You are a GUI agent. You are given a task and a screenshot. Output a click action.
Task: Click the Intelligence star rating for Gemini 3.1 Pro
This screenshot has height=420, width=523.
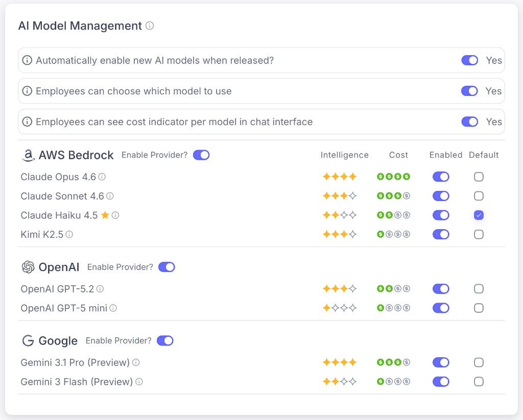pyautogui.click(x=339, y=362)
